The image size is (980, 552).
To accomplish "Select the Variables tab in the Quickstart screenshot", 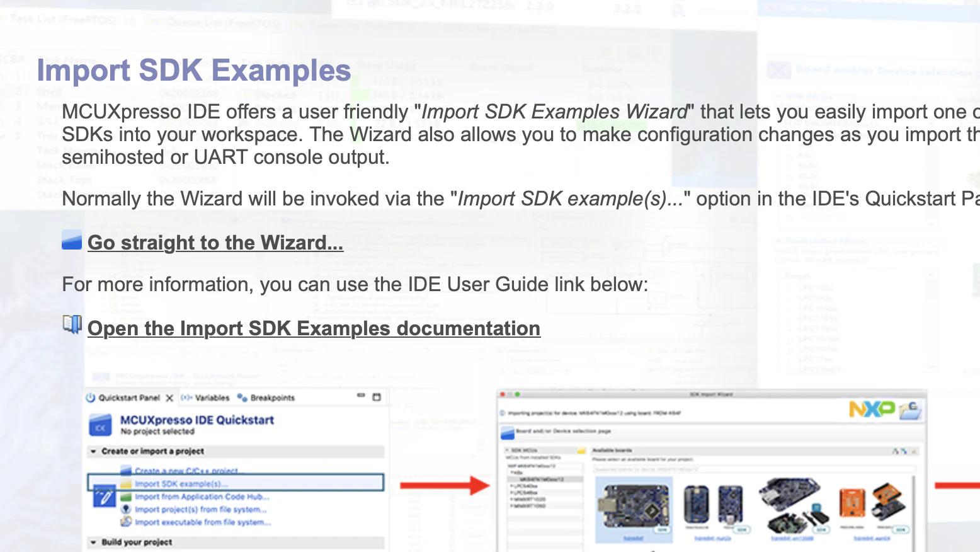I will (206, 398).
